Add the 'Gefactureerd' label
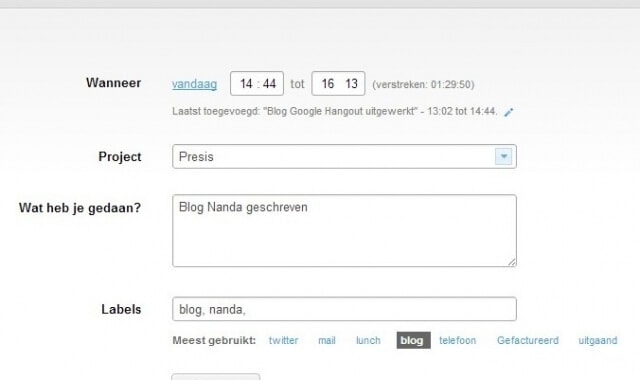640x380 pixels. pos(527,340)
